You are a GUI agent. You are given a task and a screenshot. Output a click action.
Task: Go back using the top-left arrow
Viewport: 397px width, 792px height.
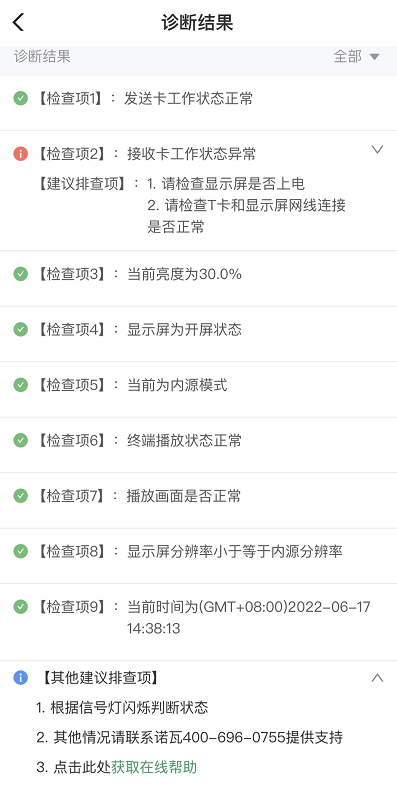coord(19,23)
